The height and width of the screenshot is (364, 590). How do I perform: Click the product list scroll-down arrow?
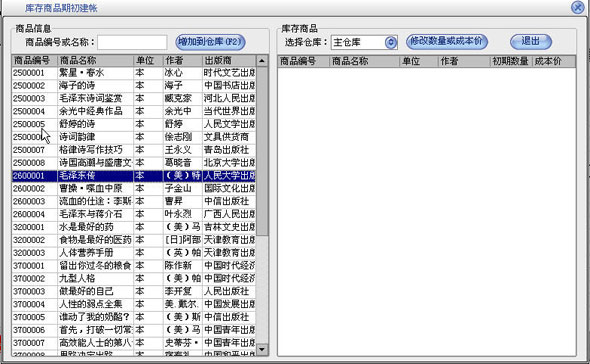(x=262, y=349)
